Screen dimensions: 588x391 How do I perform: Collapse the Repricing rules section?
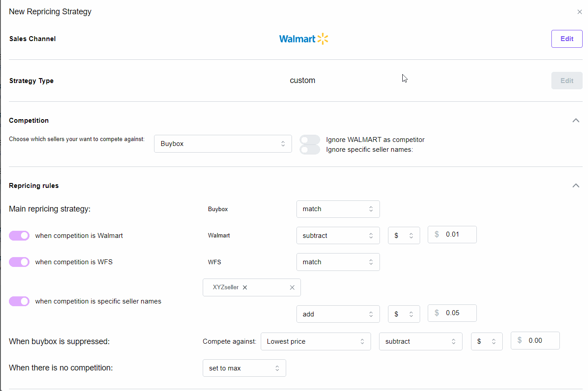click(576, 186)
